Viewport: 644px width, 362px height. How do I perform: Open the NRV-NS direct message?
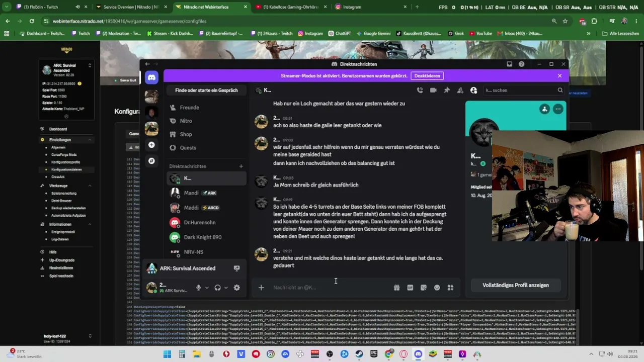click(206, 252)
